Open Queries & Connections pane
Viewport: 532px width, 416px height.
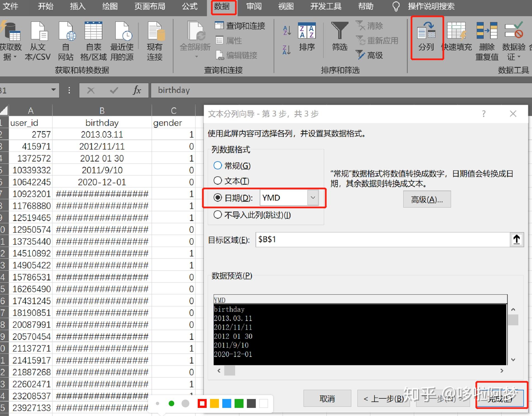(240, 26)
